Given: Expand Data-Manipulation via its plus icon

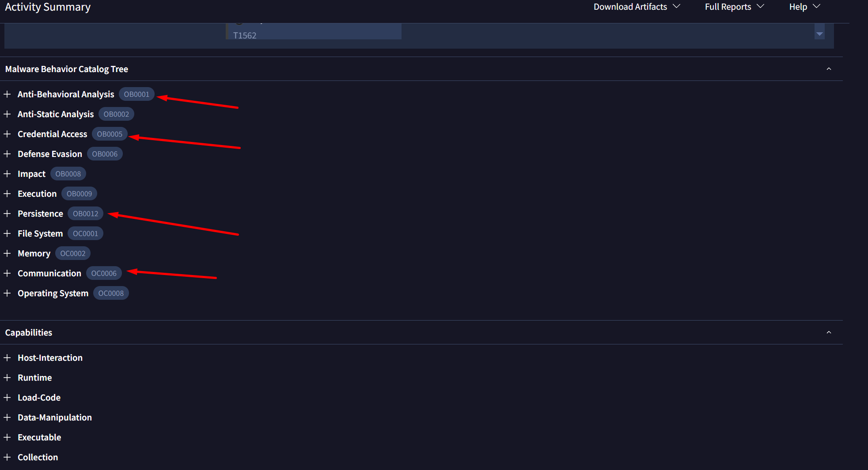Looking at the screenshot, I should coord(7,417).
